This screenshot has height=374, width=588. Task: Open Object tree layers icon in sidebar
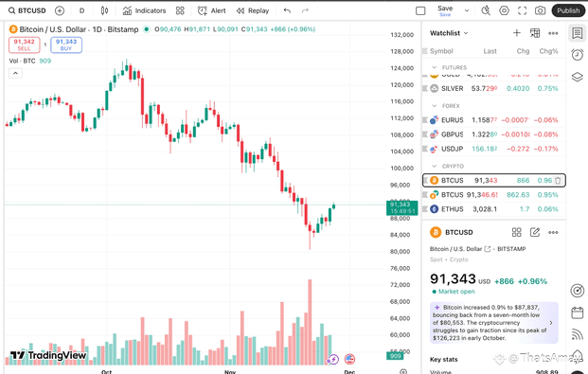[578, 77]
